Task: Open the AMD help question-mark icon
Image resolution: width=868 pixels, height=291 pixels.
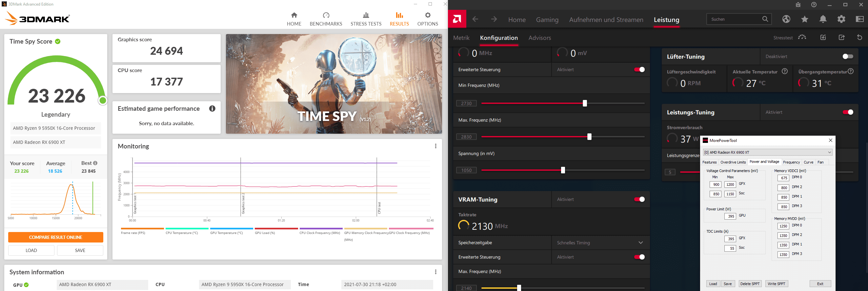Action: tap(814, 5)
